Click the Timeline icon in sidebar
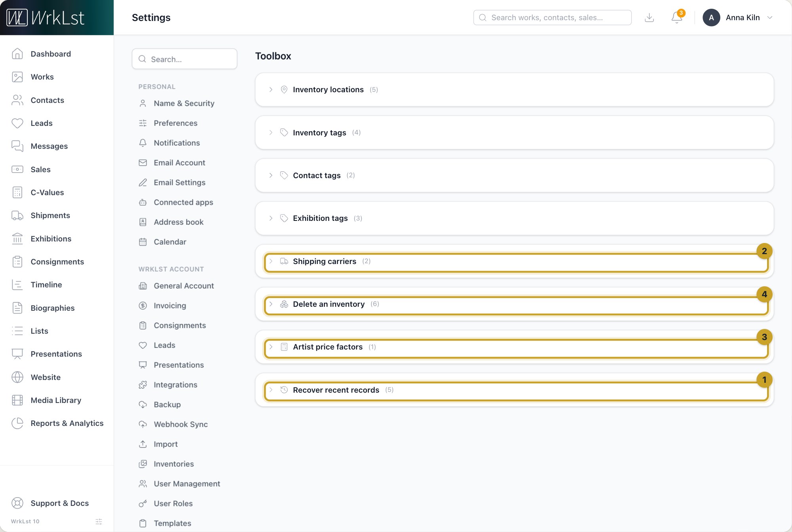This screenshot has height=532, width=792. [17, 285]
